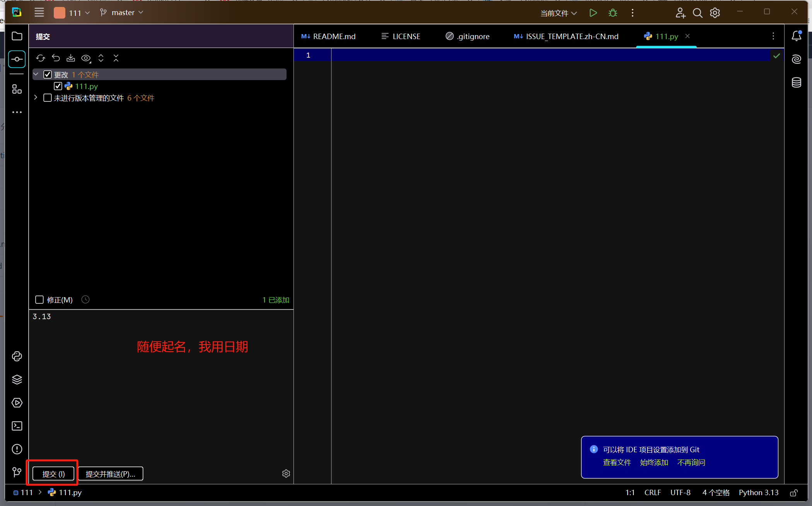Expand the unversioned files group
Viewport: 812px width, 506px height.
36,98
